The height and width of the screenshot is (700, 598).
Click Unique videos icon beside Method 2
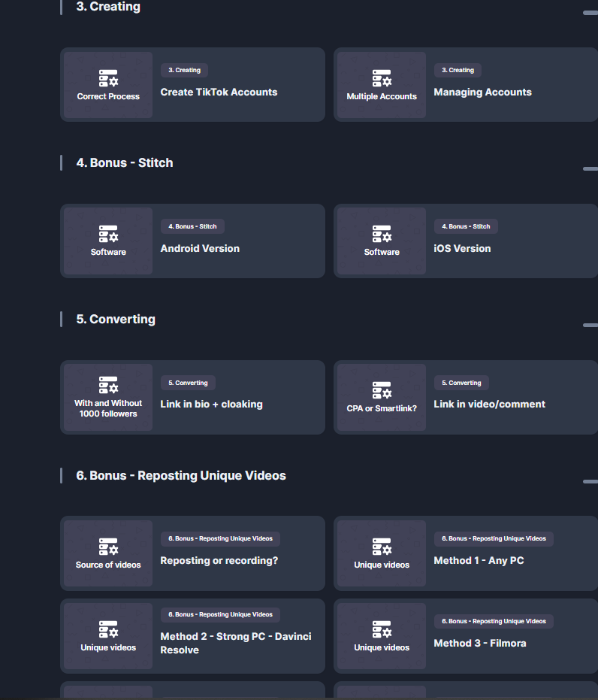point(108,629)
